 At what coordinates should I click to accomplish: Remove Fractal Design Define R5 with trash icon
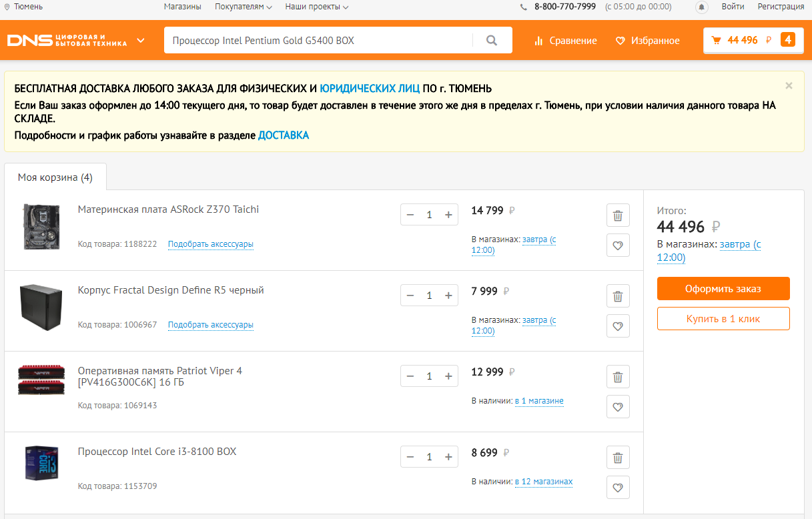tap(618, 296)
